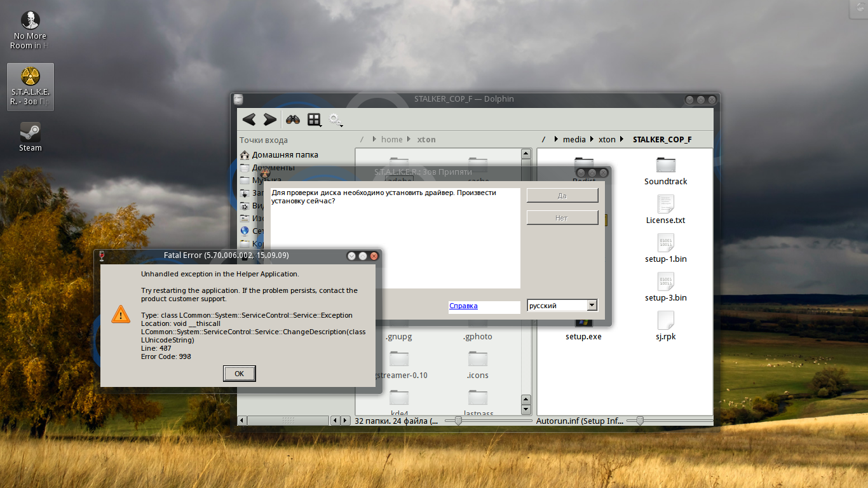868x488 pixels.
Task: Select the .gnupg folder label
Action: [398, 337]
